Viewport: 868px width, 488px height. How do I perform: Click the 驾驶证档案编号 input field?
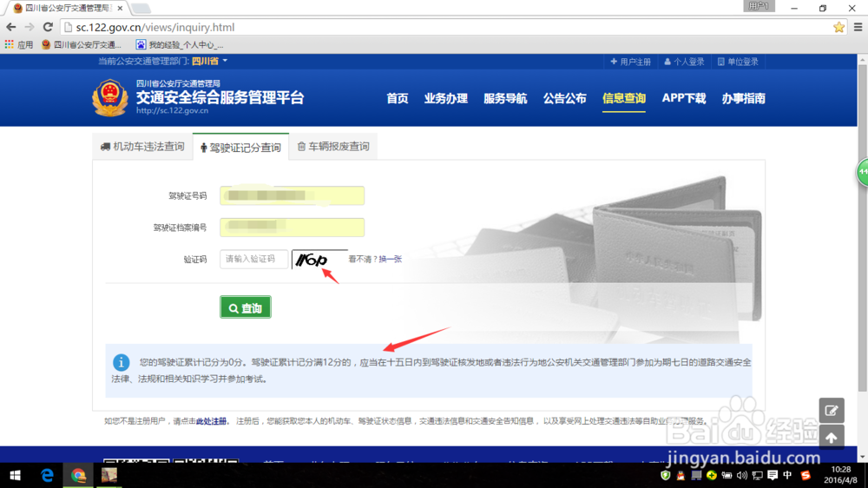pos(292,228)
